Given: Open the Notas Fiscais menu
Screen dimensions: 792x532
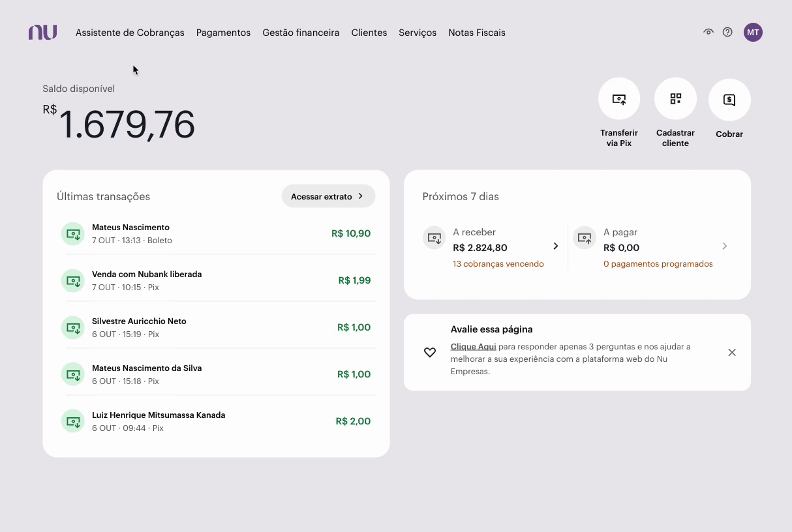Looking at the screenshot, I should tap(477, 33).
